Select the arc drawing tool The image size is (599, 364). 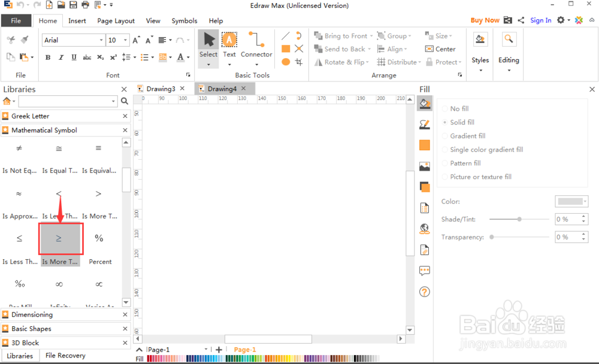(x=299, y=36)
